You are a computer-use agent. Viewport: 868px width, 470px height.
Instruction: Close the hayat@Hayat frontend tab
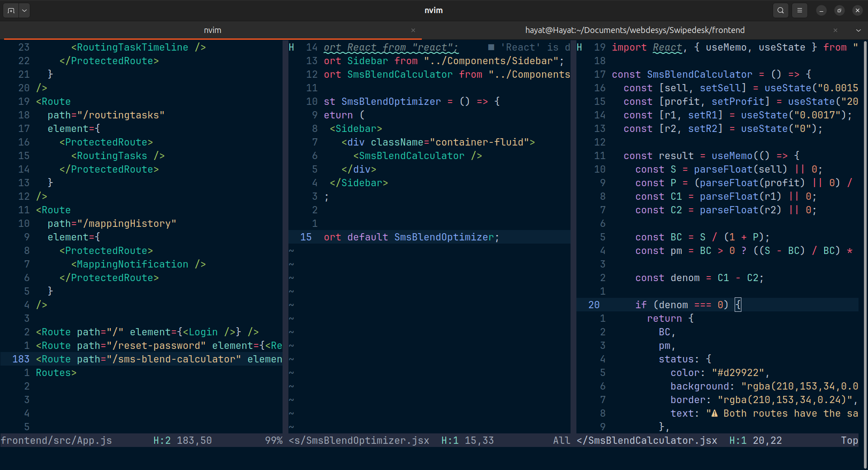(835, 30)
